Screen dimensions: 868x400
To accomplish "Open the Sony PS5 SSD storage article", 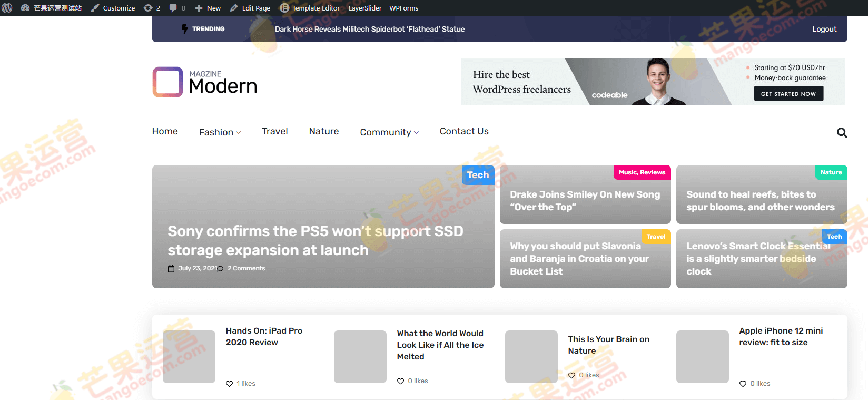I will point(315,240).
